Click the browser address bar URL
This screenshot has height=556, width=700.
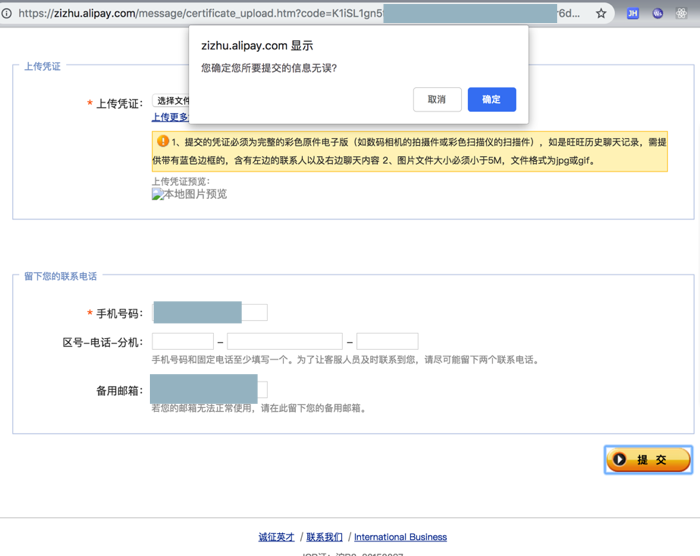coord(299,13)
